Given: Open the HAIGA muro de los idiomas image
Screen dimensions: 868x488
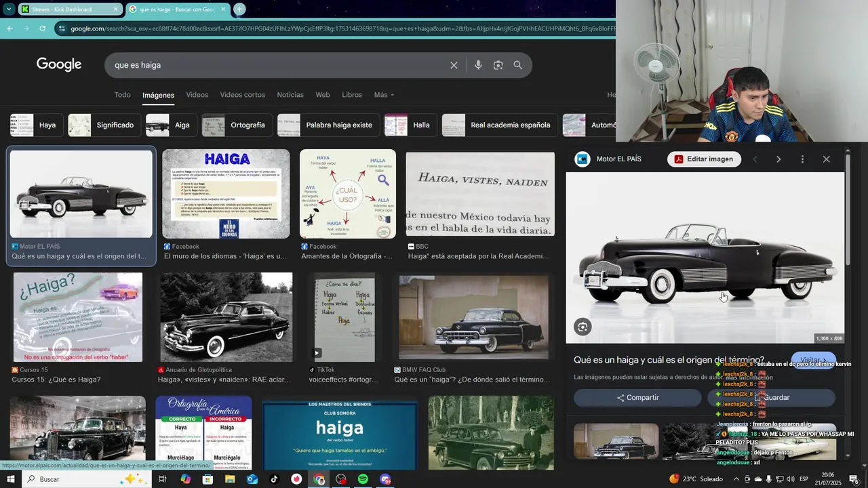Looking at the screenshot, I should click(226, 194).
